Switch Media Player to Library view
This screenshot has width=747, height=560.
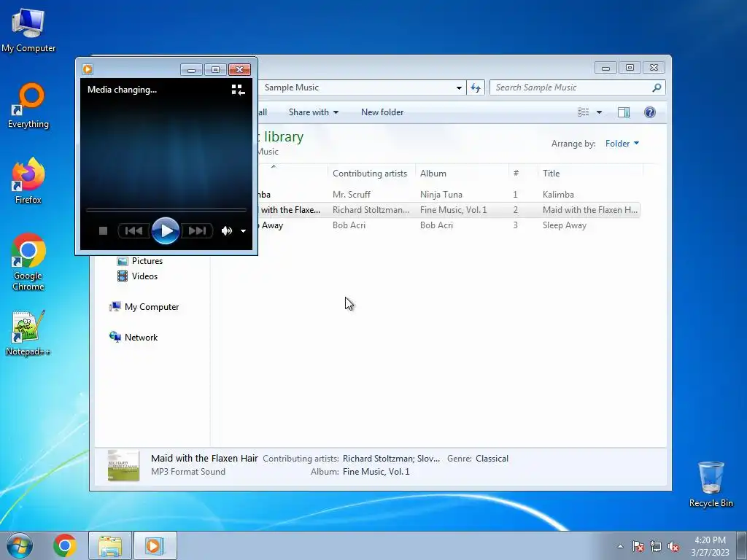point(238,90)
